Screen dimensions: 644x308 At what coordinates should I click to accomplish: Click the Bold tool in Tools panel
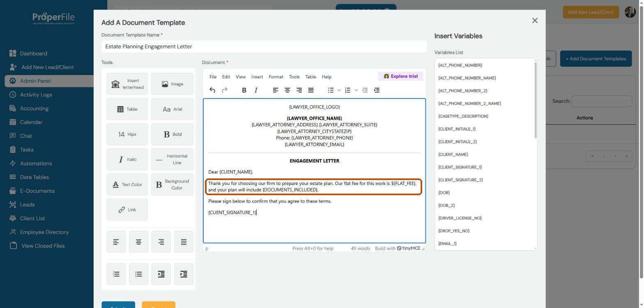click(x=172, y=134)
